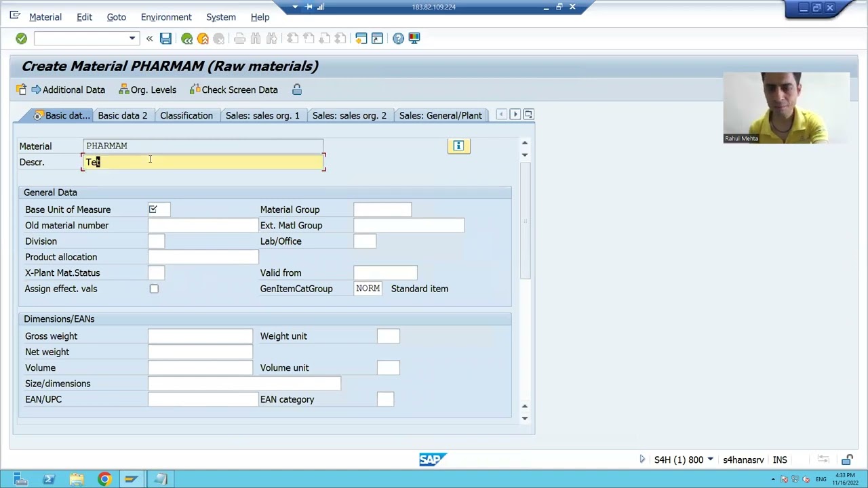Image resolution: width=868 pixels, height=488 pixels.
Task: Click the Select Views icon before Additional Data
Action: coord(21,89)
